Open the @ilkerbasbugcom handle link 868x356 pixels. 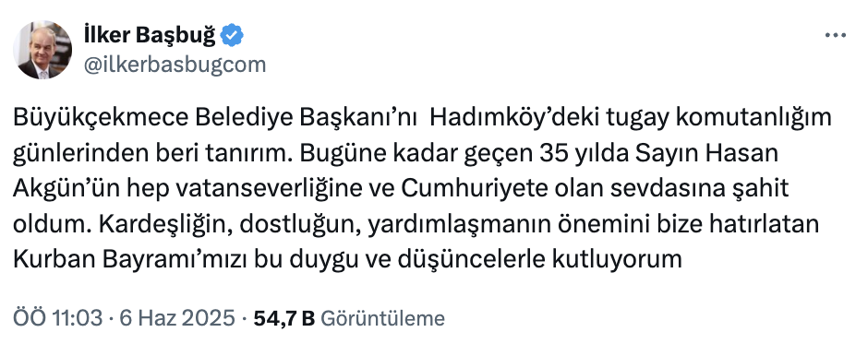pyautogui.click(x=175, y=65)
